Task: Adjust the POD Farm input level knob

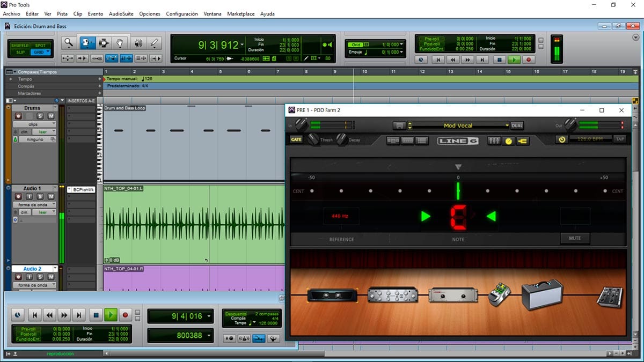Action: pyautogui.click(x=301, y=125)
